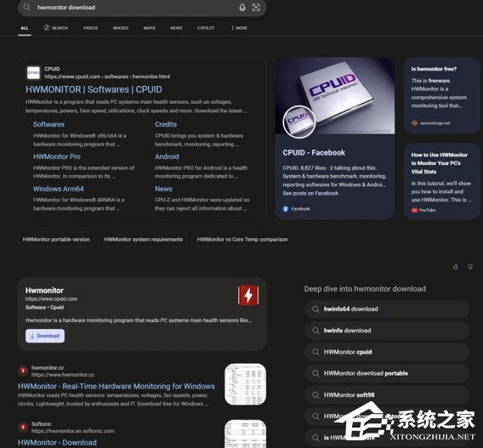Switch to the VIDEOS tab
The width and height of the screenshot is (483, 448).
90,28
